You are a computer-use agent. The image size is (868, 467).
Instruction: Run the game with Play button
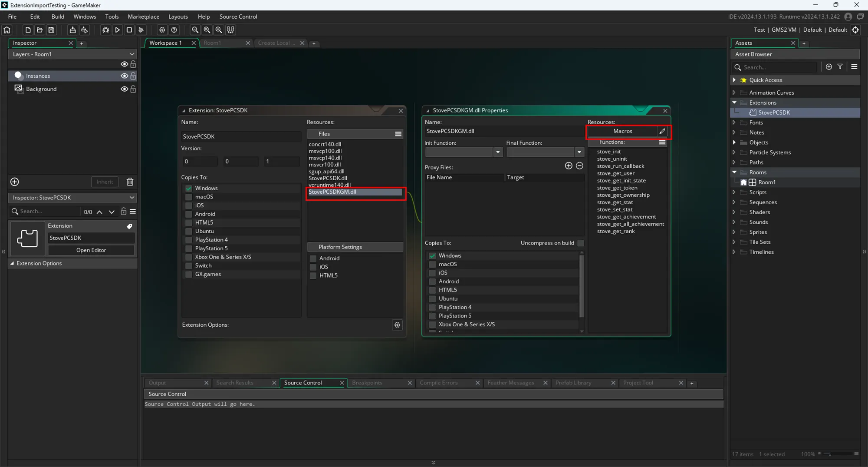(x=117, y=30)
